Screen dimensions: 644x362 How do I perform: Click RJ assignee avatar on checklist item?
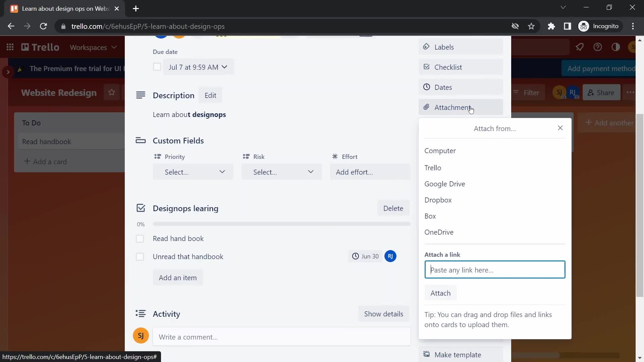(x=390, y=256)
